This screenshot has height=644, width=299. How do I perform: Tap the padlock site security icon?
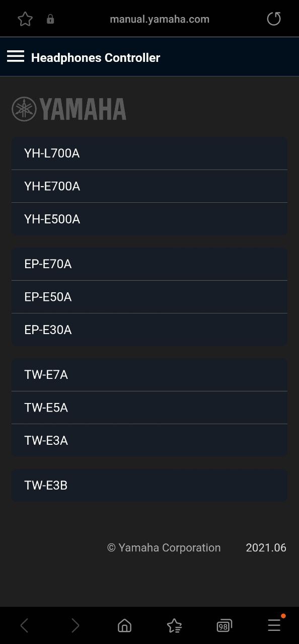coord(50,19)
